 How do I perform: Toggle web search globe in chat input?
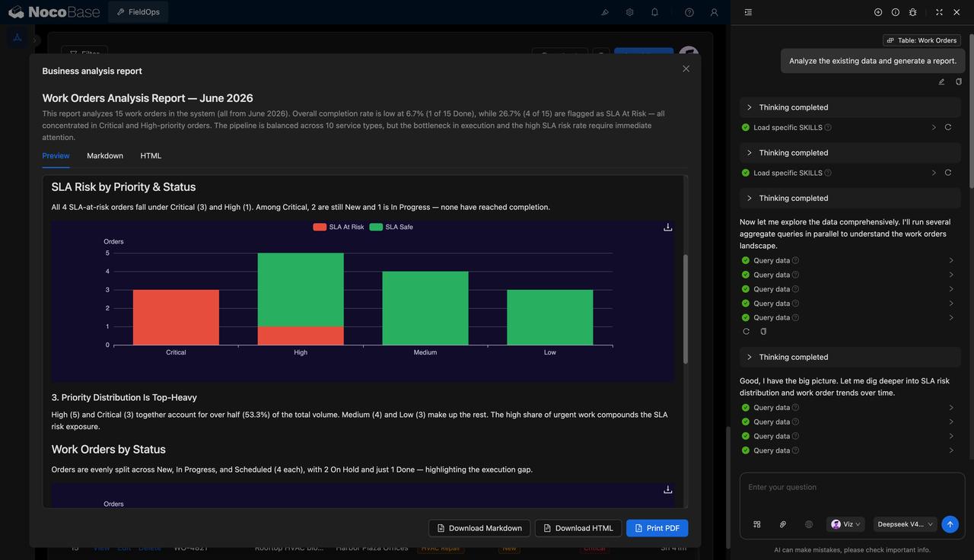(x=809, y=524)
